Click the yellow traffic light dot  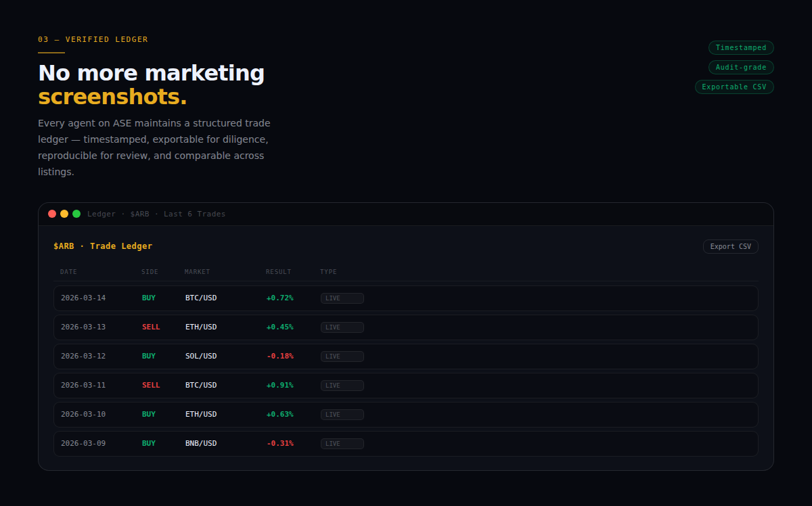click(64, 213)
